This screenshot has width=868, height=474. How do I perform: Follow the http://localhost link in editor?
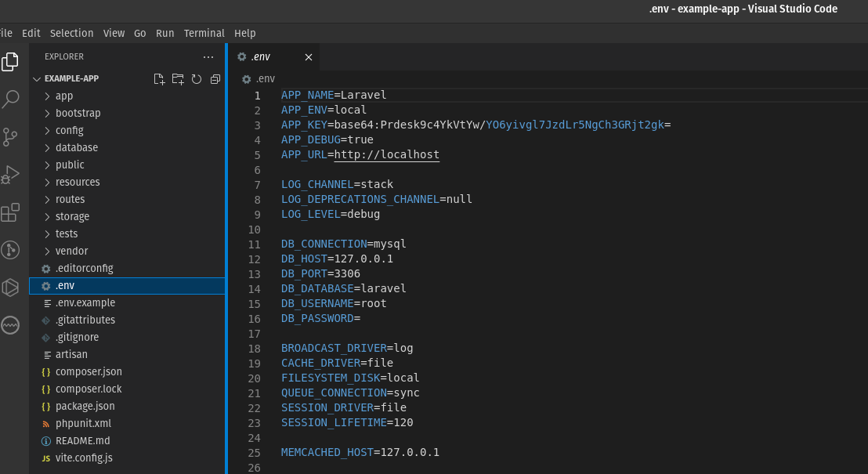(386, 154)
